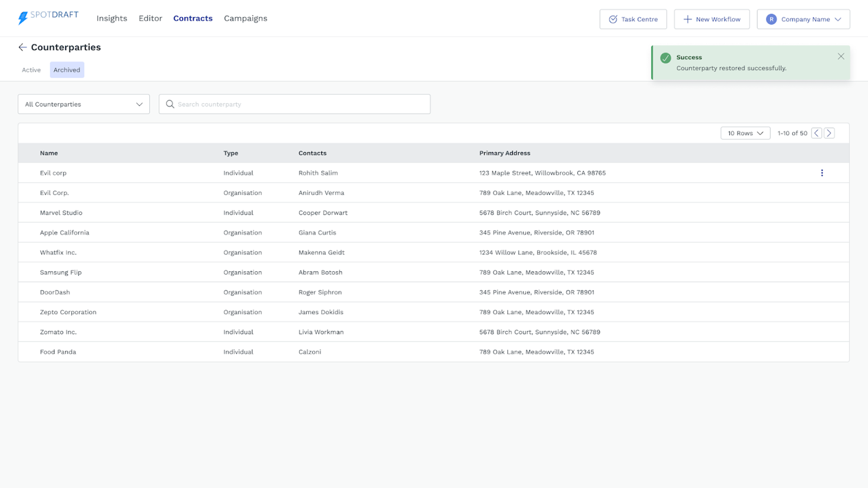Image resolution: width=868 pixels, height=488 pixels.
Task: Click contact Rohith Salim
Action: coord(318,173)
